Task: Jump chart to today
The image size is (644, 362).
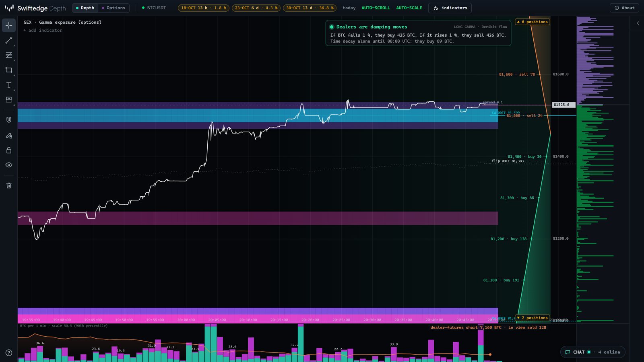Action: click(x=349, y=8)
